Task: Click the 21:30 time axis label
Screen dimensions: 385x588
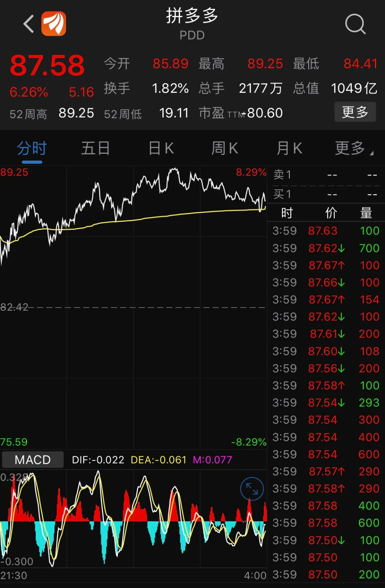Action: tap(14, 576)
